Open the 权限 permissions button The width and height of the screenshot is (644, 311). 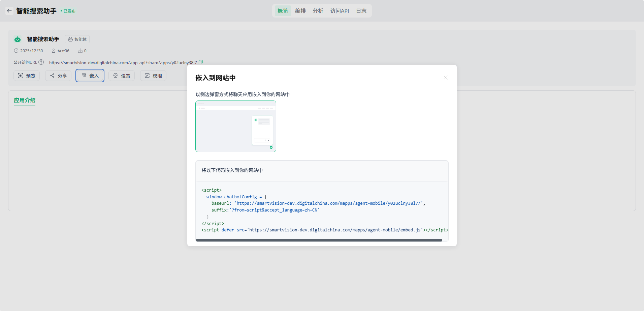(x=153, y=76)
